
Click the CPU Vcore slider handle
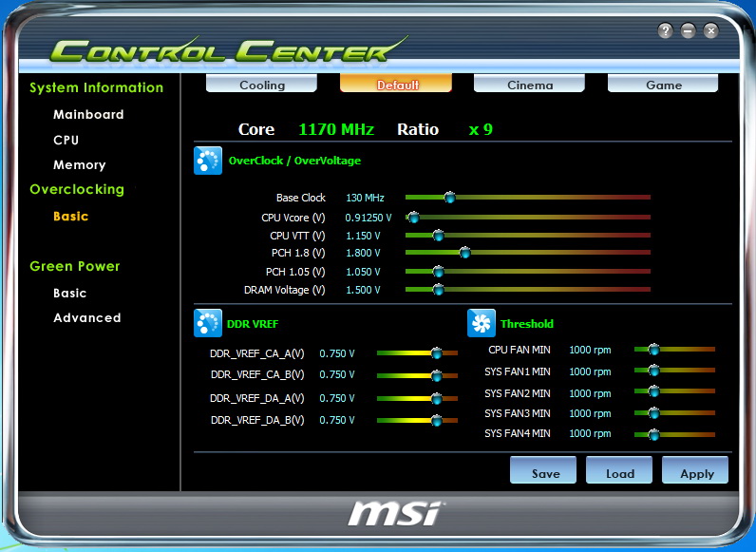click(x=412, y=217)
